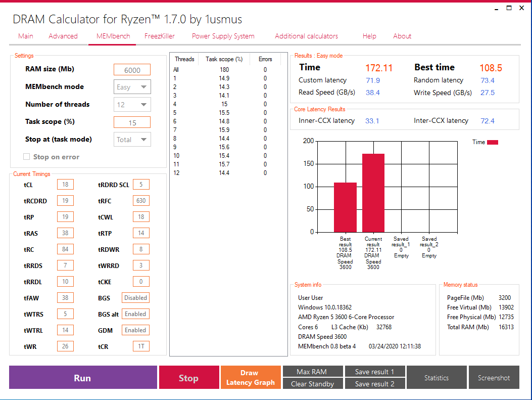Click the tCL timing value field
The width and height of the screenshot is (532, 400).
click(x=65, y=185)
